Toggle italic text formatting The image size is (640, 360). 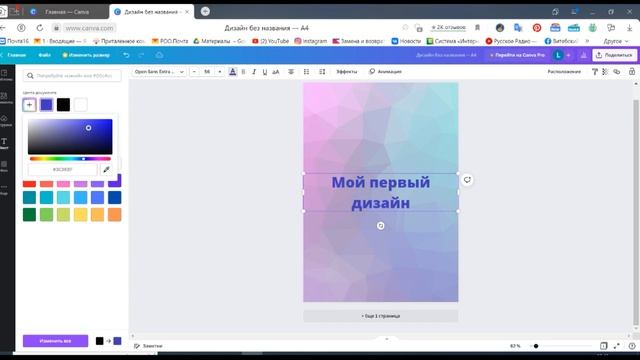coord(254,72)
